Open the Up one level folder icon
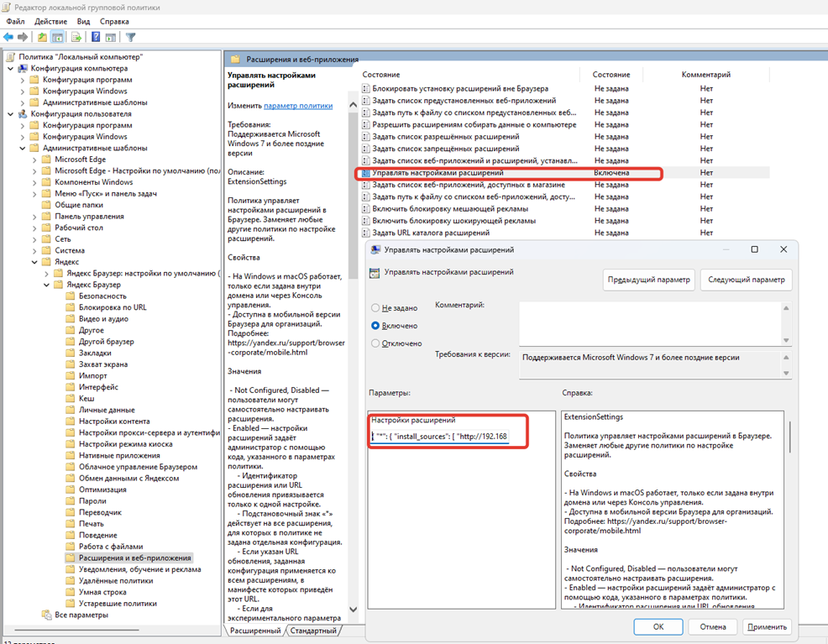Image resolution: width=828 pixels, height=644 pixels. click(x=41, y=36)
